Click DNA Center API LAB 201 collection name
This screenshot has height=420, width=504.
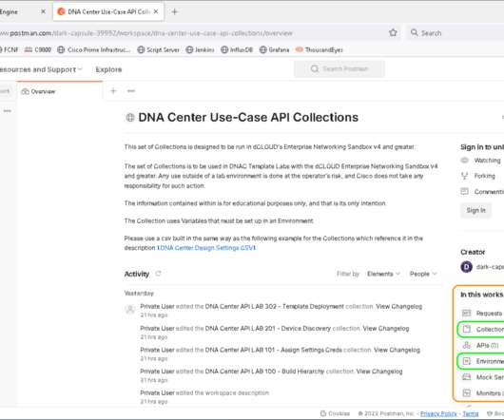268,329
